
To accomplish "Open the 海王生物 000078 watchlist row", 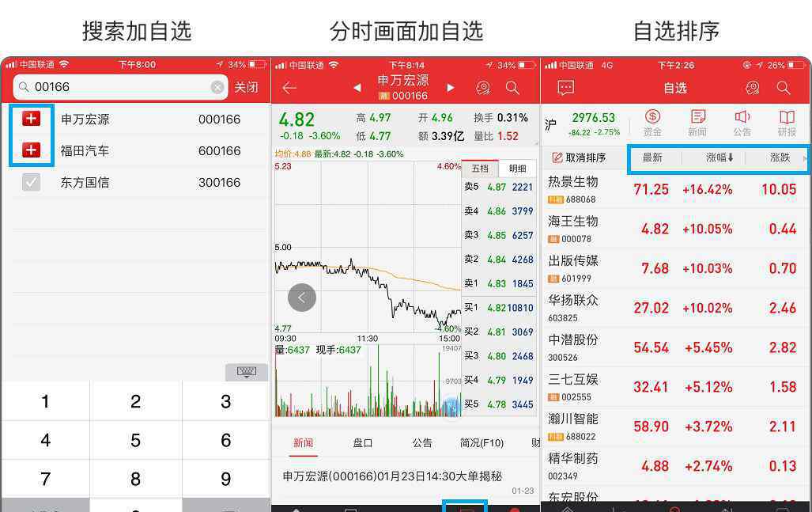I will [675, 229].
